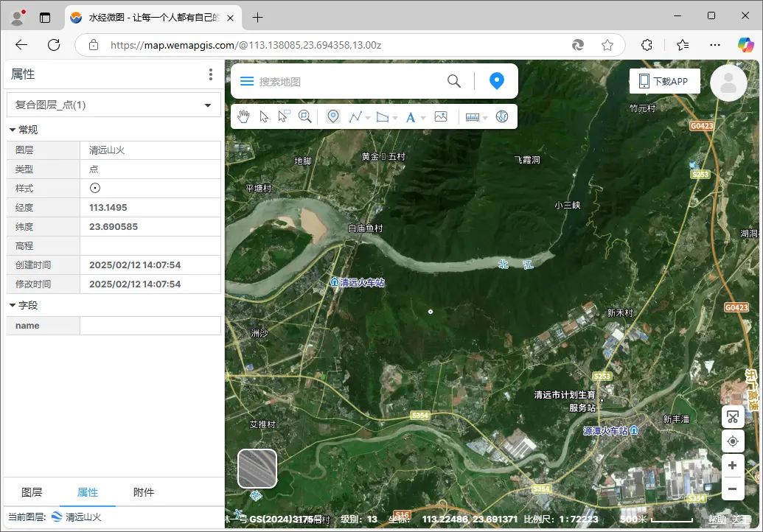
Task: Click the address bar URL
Action: tap(245, 45)
